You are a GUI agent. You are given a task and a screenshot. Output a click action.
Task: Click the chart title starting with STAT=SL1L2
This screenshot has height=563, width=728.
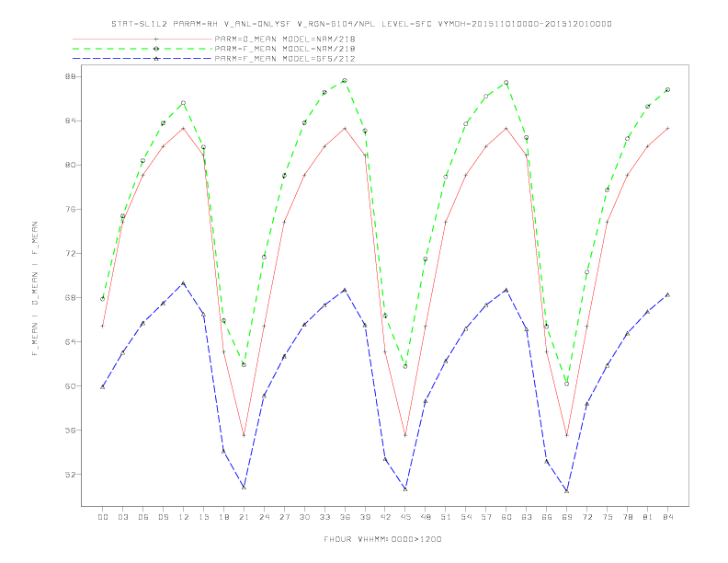point(361,24)
